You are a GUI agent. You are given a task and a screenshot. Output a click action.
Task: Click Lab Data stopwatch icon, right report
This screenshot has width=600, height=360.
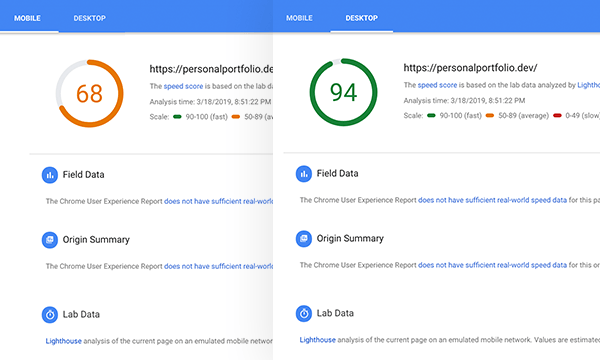(304, 314)
